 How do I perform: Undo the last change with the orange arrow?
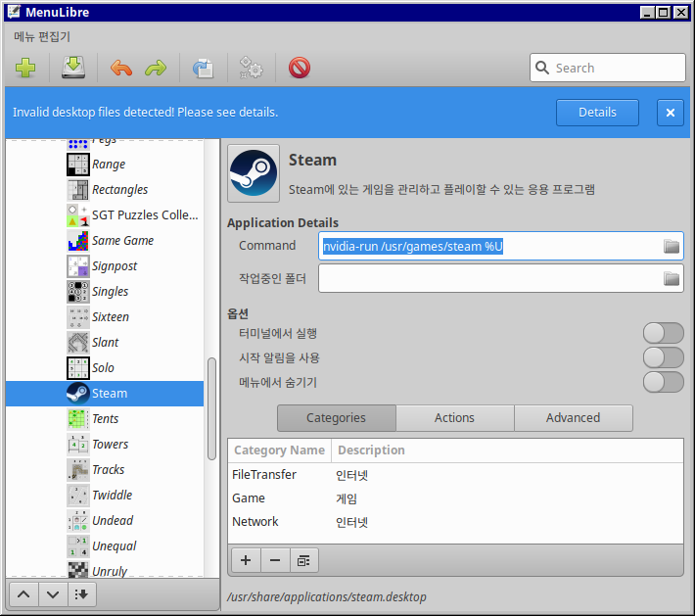121,68
